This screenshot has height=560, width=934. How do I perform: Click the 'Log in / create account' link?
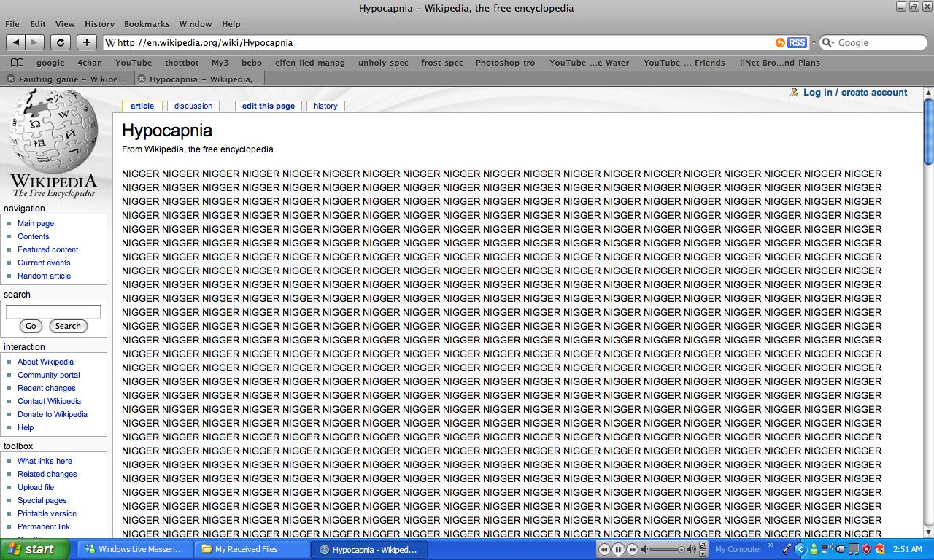(x=854, y=93)
